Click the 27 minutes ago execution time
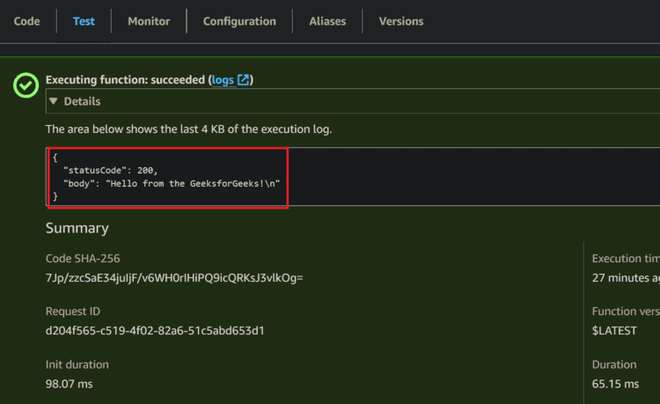The image size is (660, 404). [625, 277]
